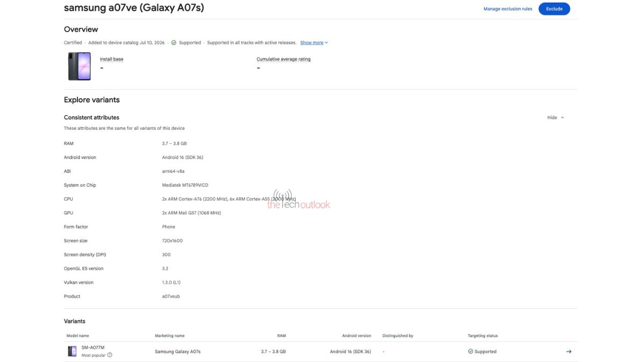Click the Supported status icon in variants row
The height and width of the screenshot is (362, 644).
pyautogui.click(x=470, y=352)
